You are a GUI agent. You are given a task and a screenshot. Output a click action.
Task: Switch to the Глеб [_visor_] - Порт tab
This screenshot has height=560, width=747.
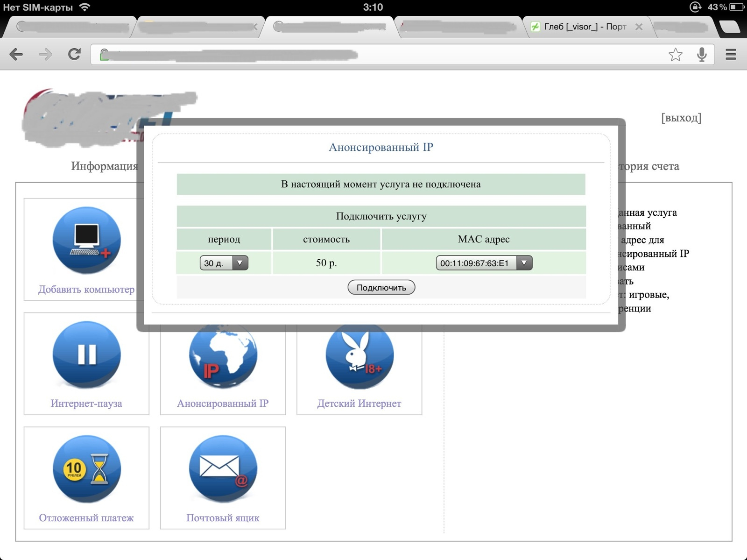(585, 27)
